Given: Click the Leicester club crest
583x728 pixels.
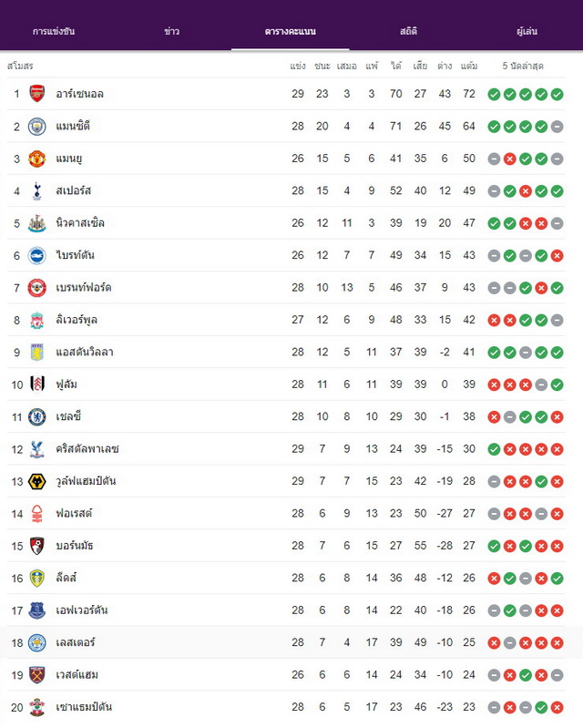Looking at the screenshot, I should tap(37, 642).
